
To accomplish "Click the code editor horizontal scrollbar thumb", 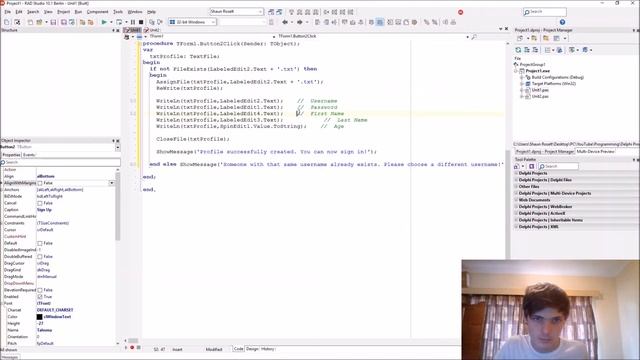I will click(x=133, y=341).
